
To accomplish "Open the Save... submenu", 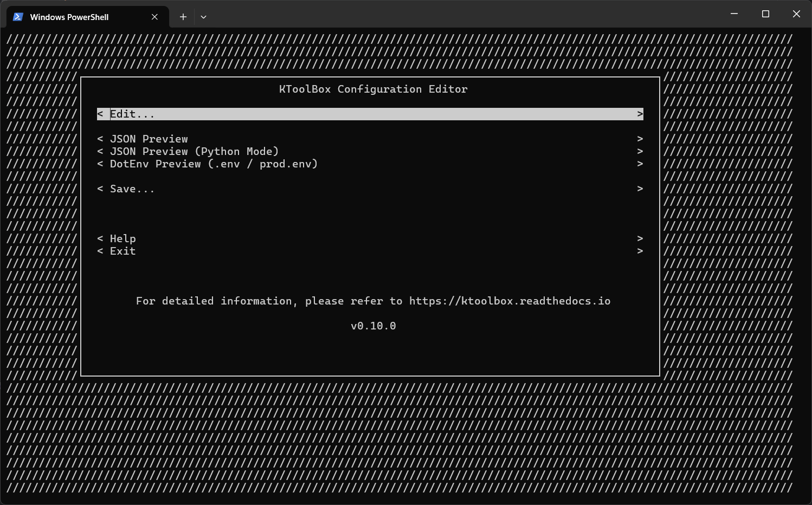I will 132,189.
